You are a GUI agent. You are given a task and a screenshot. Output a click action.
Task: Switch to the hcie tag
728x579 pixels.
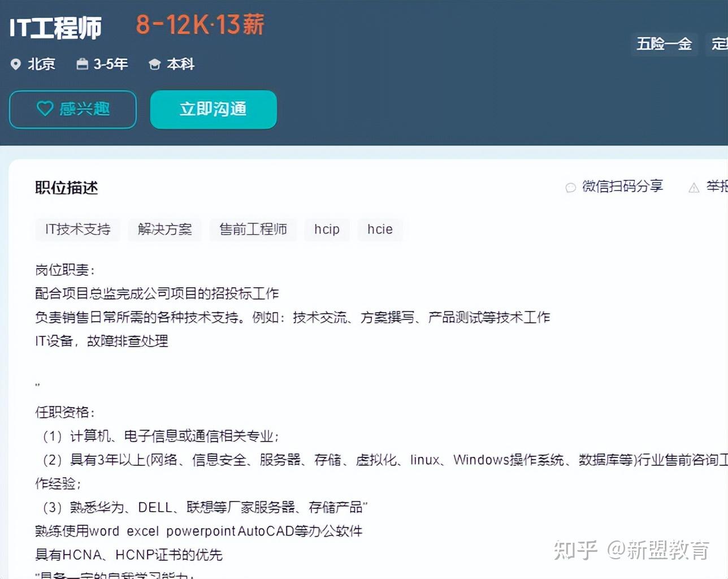coord(380,229)
